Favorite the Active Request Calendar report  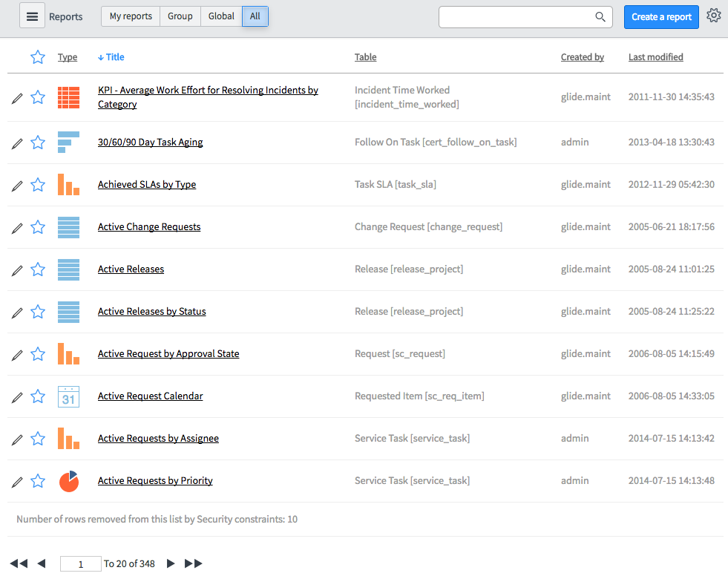pyautogui.click(x=38, y=396)
